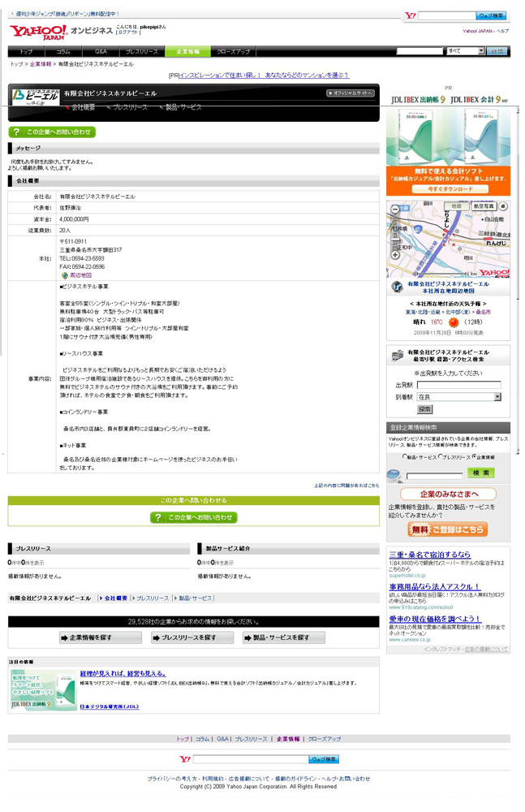
Task: Click lower green この企業へお問い合わせ button
Action: (194, 517)
